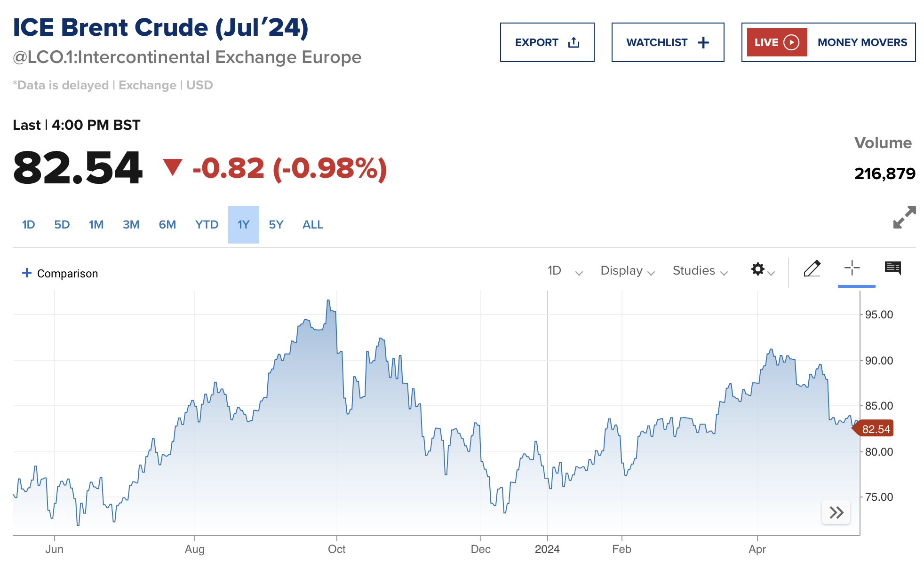Switch to the 5Y time range
The width and height of the screenshot is (924, 568).
click(x=276, y=225)
